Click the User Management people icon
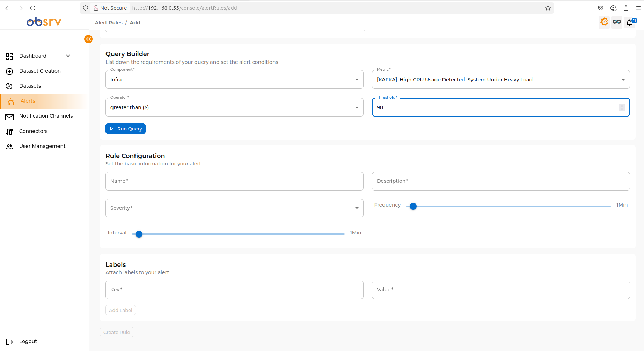The height and width of the screenshot is (351, 644). (x=9, y=147)
